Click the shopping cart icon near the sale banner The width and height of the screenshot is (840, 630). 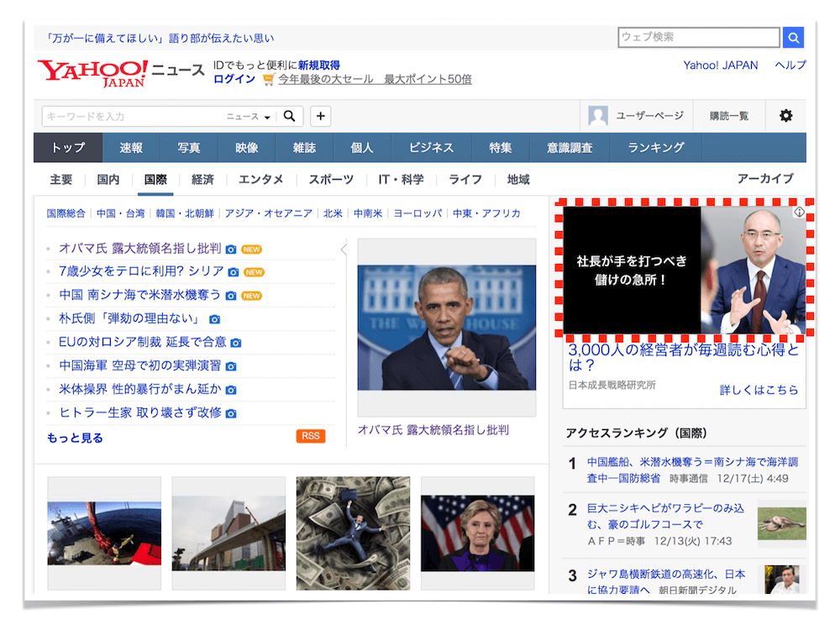(267, 78)
